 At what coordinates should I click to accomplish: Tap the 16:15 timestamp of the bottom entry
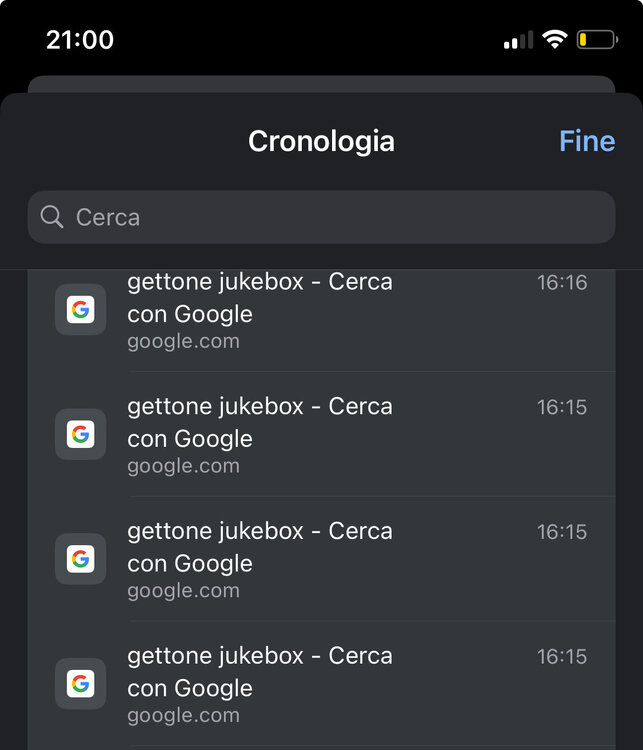(x=562, y=657)
